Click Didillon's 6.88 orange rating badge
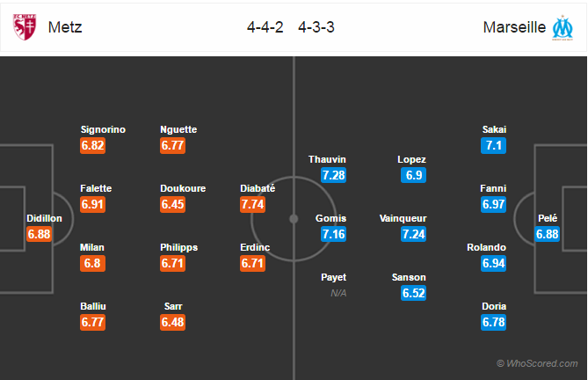The image size is (588, 380). tap(39, 234)
